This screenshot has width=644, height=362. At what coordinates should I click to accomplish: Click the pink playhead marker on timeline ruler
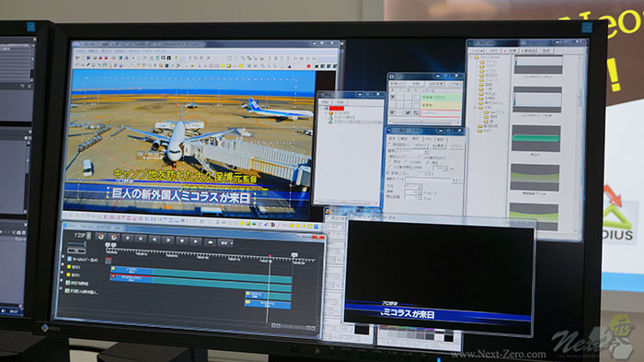pyautogui.click(x=270, y=256)
